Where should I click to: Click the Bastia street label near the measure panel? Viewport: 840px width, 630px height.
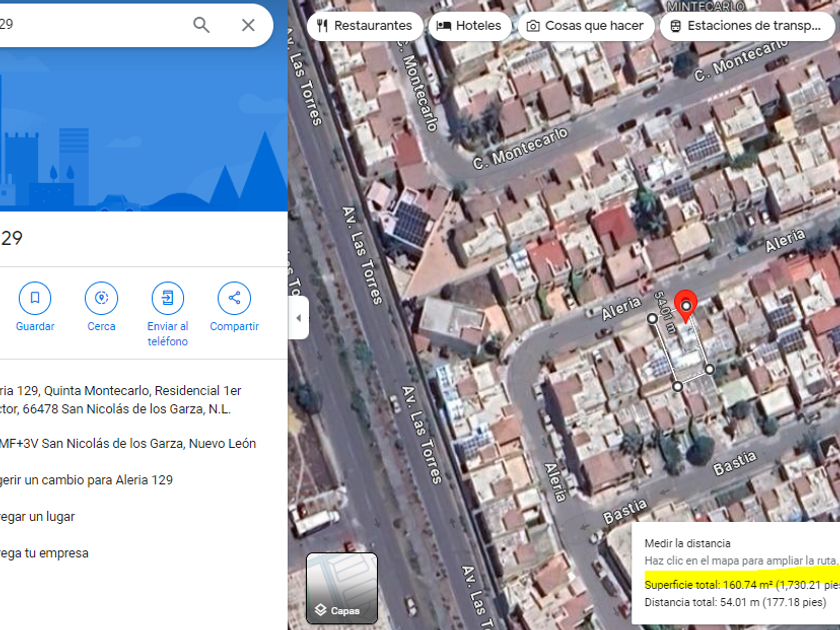point(625,511)
